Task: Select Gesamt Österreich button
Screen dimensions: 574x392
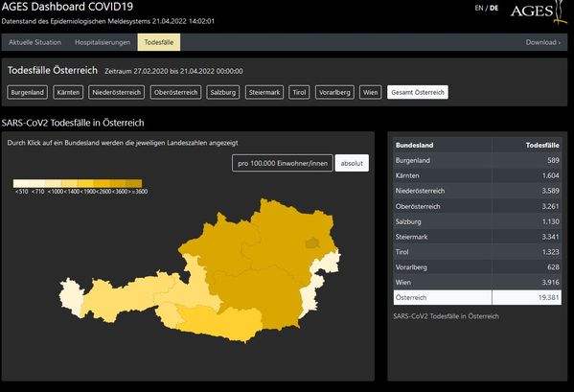Action: coord(418,92)
